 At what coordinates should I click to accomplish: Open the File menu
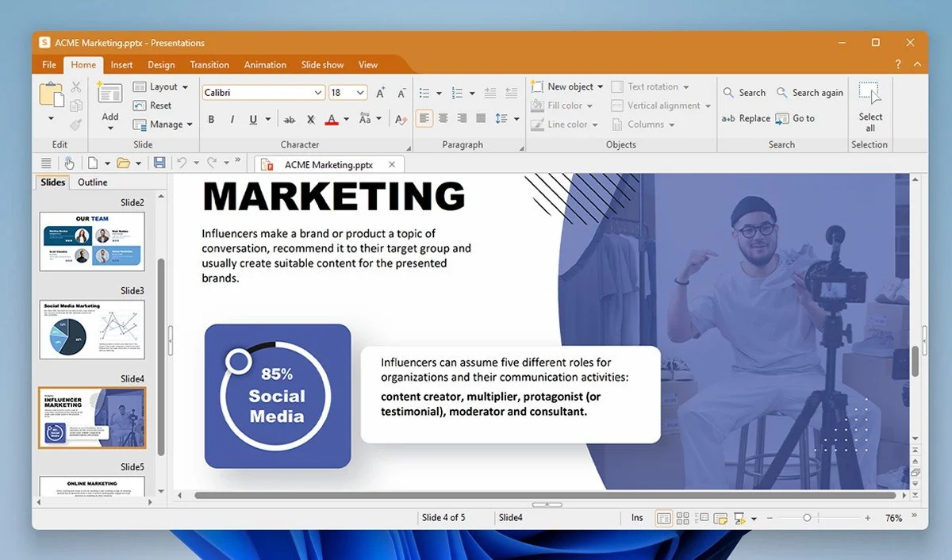(x=49, y=65)
